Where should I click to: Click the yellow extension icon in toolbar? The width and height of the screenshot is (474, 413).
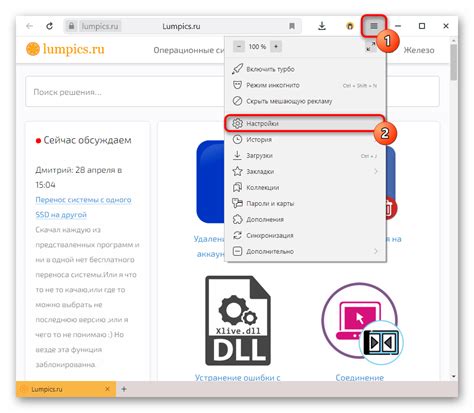pyautogui.click(x=350, y=26)
